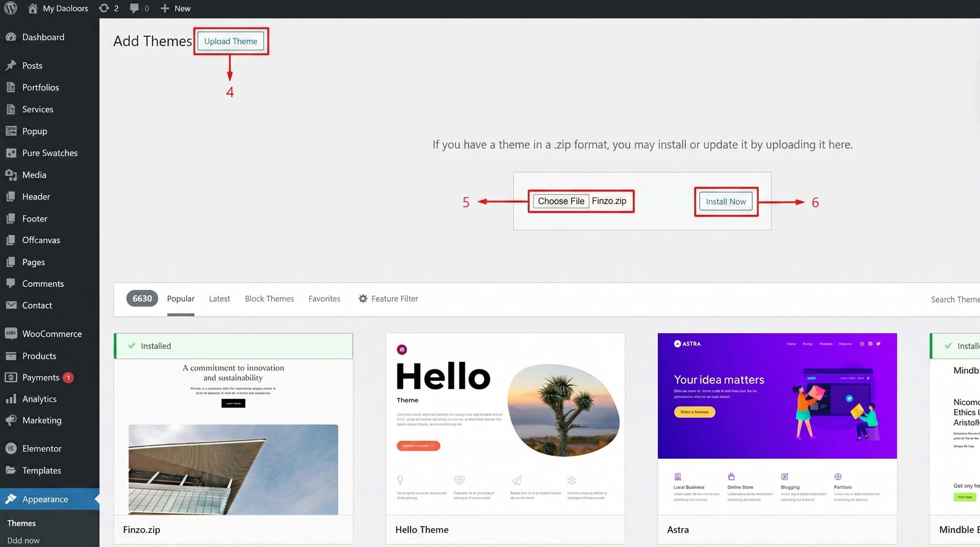Click the Marketing megaphone icon
Image resolution: width=980 pixels, height=547 pixels.
(10, 420)
